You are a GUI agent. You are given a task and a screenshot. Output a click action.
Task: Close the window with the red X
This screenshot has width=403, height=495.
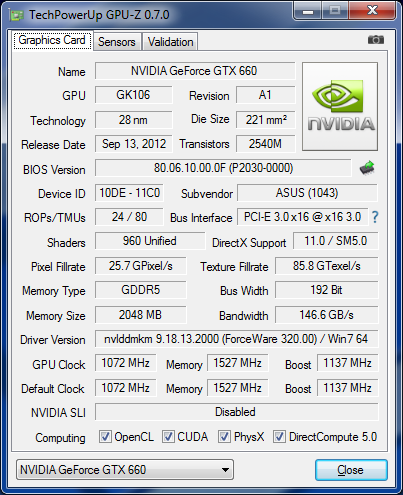(x=372, y=11)
